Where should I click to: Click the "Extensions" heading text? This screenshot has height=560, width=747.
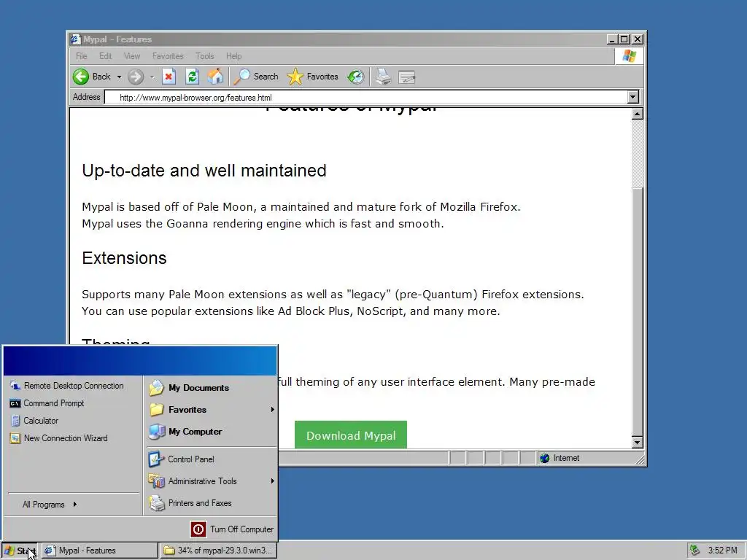124,258
